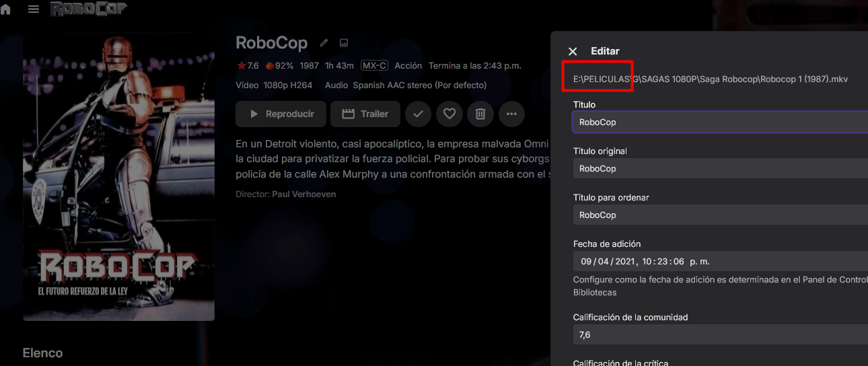The width and height of the screenshot is (868, 366).
Task: Click the Titulo input field
Action: click(720, 122)
